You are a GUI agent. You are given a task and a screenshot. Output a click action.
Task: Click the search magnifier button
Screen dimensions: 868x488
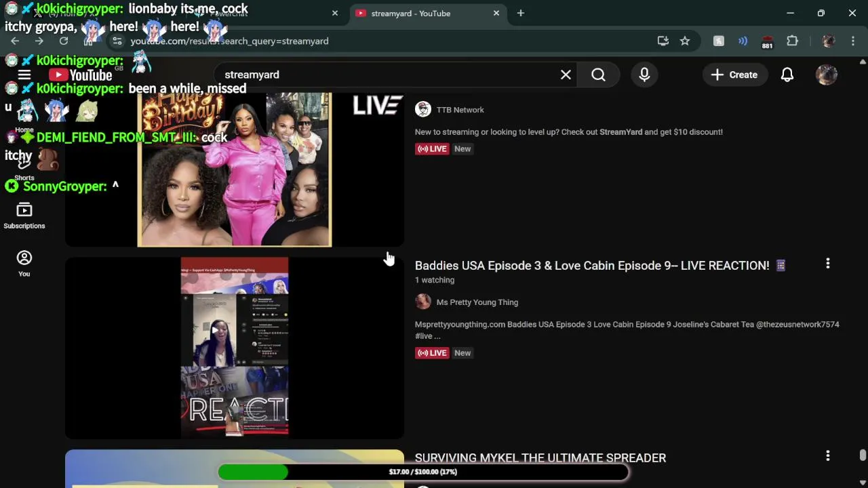[598, 75]
